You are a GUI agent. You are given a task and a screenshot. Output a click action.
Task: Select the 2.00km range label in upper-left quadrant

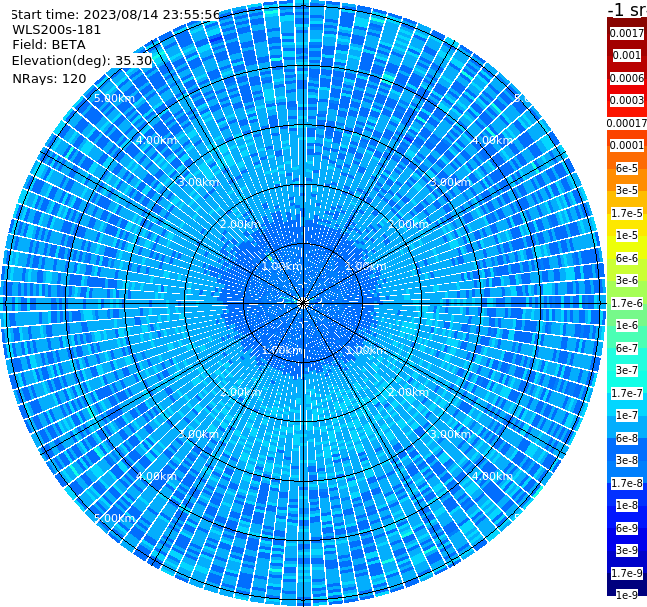[x=240, y=224]
